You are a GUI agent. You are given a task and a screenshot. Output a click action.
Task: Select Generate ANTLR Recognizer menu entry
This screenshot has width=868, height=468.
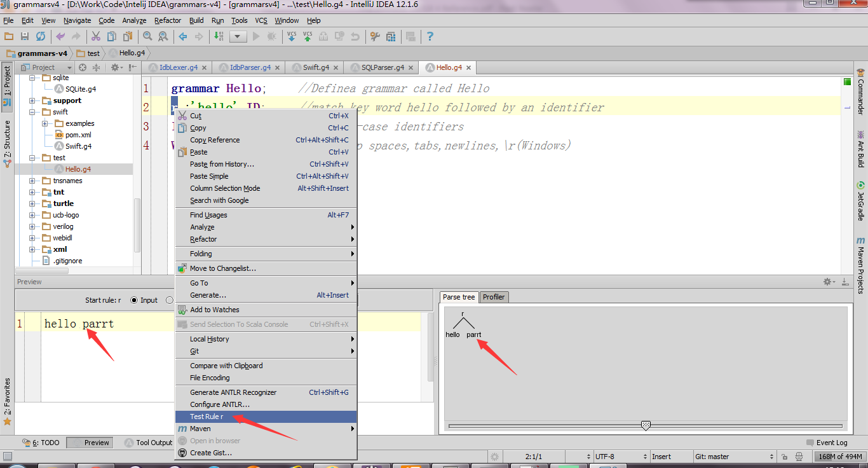coord(266,392)
